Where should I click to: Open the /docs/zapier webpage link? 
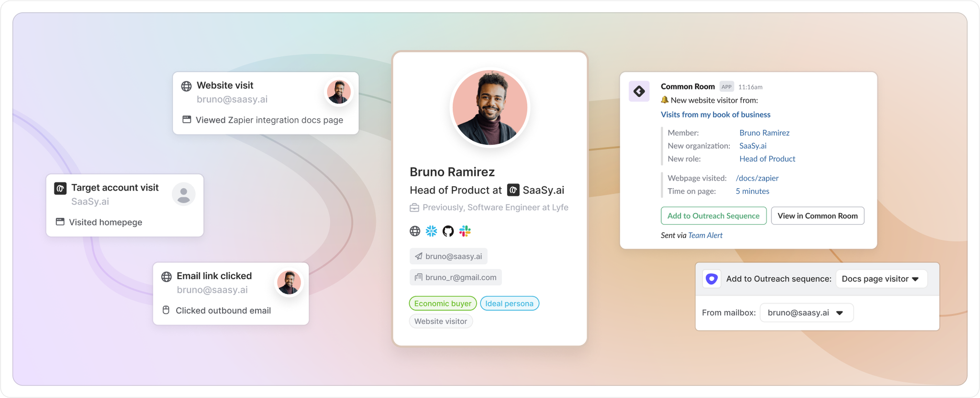click(757, 178)
